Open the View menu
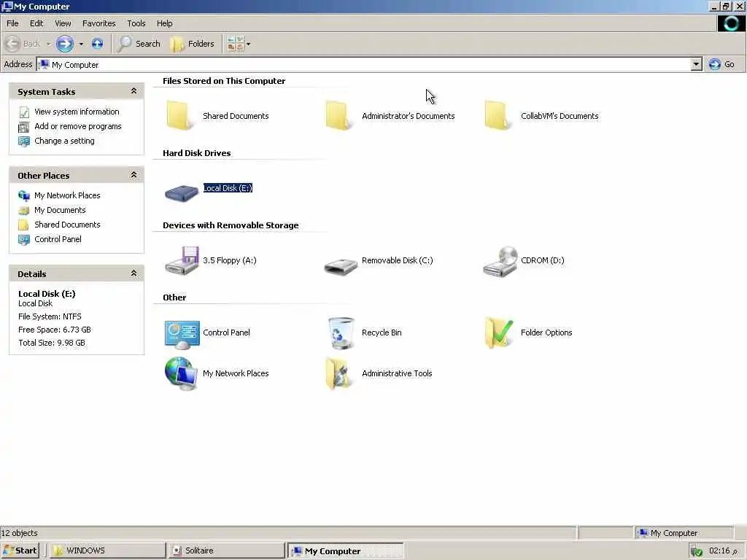 pos(63,23)
